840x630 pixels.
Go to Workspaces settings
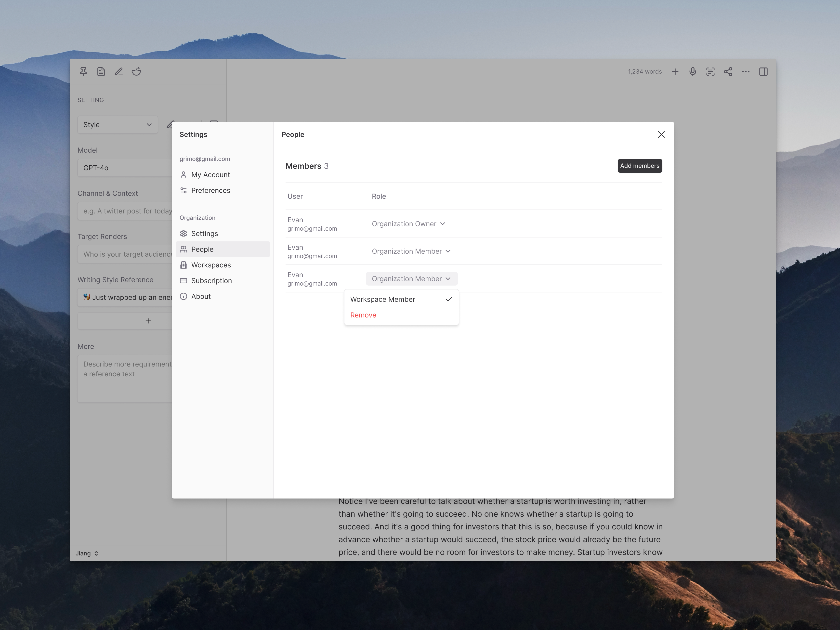click(223, 265)
